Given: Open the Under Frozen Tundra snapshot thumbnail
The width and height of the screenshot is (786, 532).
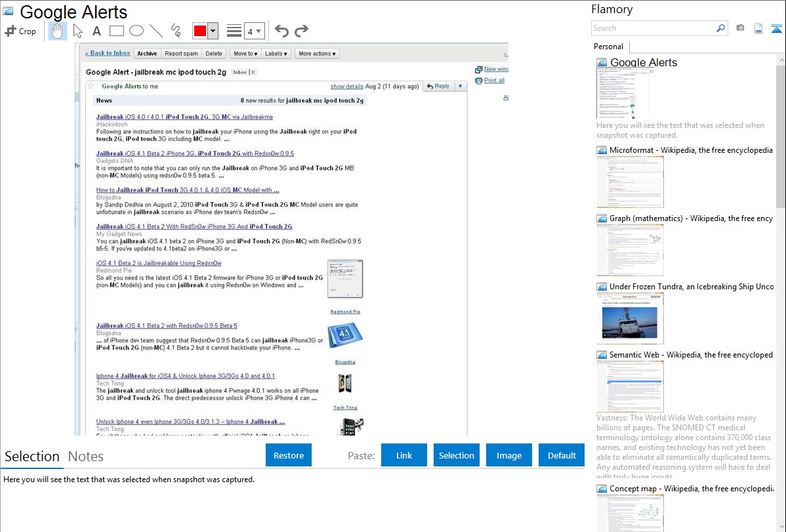Looking at the screenshot, I should (x=630, y=318).
